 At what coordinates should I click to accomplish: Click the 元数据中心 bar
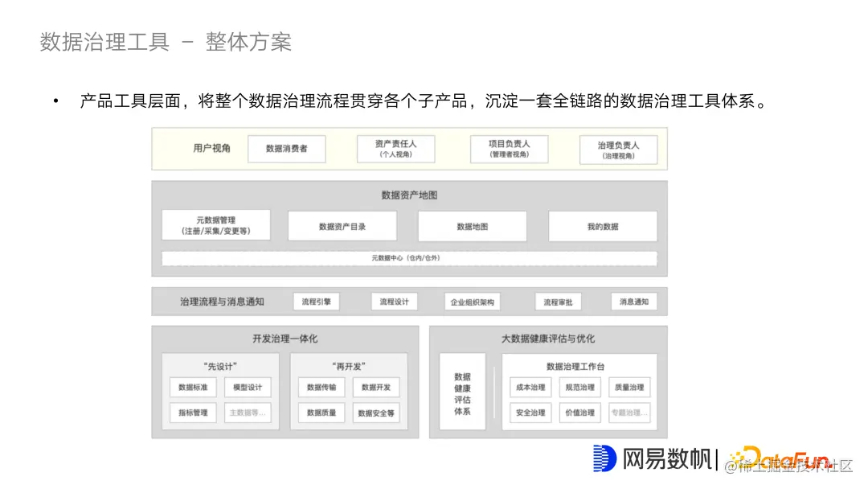409,258
